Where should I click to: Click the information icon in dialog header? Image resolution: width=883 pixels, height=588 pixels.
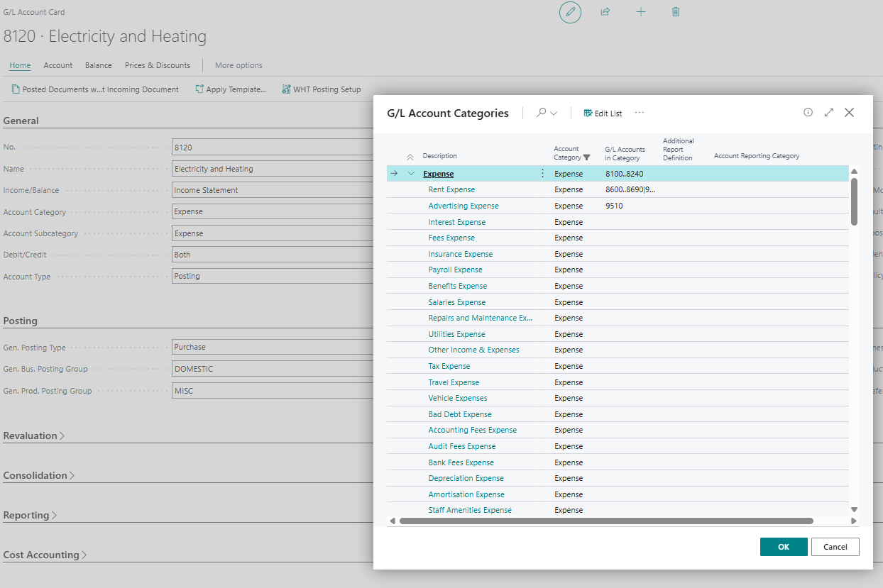tap(808, 113)
